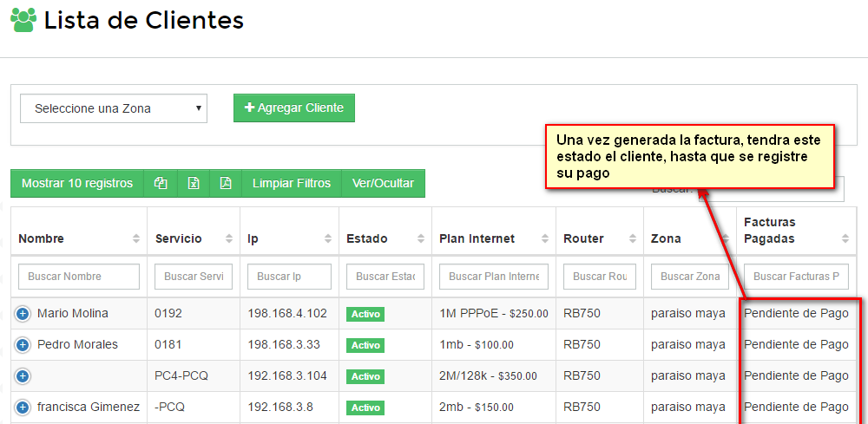868x424 pixels.
Task: Click the Buscar Nombre filter field
Action: point(79,277)
